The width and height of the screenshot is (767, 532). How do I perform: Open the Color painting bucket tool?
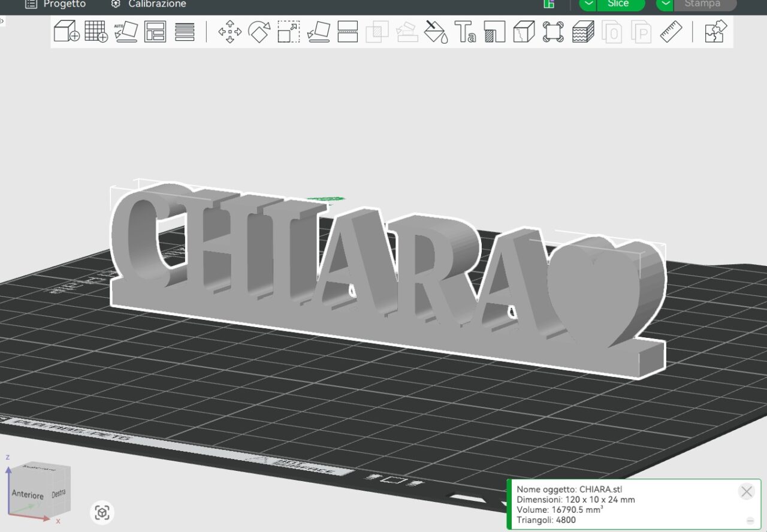click(x=436, y=31)
